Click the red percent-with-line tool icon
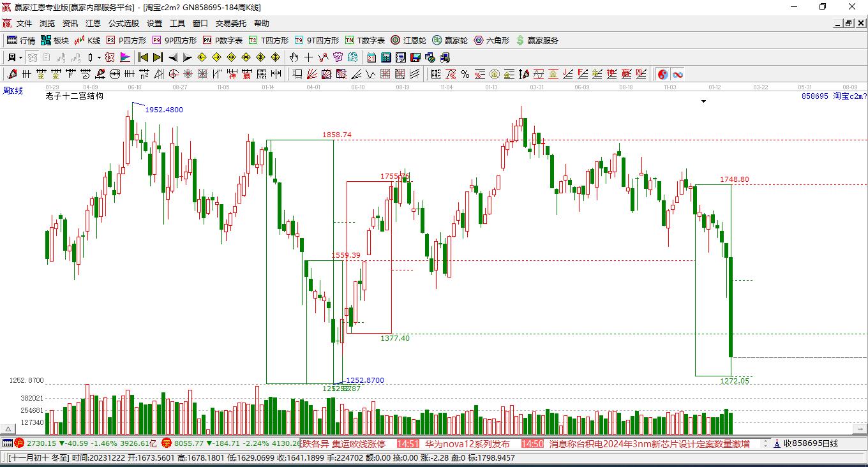Image resolution: width=868 pixels, height=467 pixels. coord(451,74)
